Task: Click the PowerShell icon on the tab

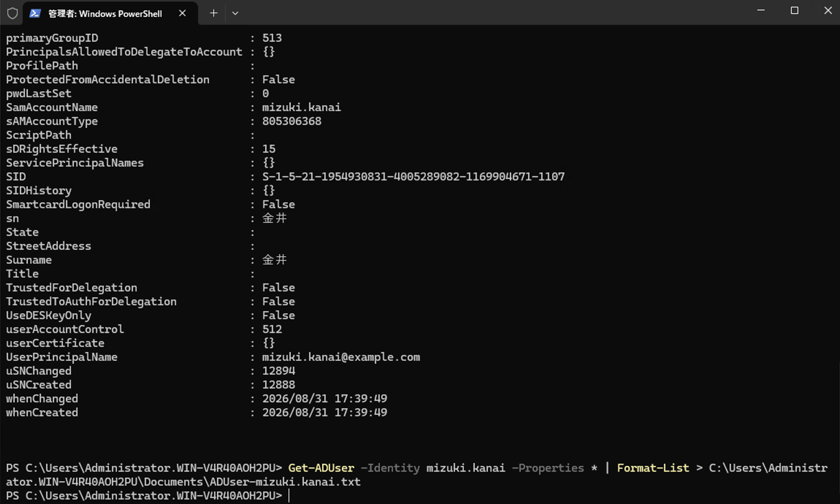Action: [x=35, y=14]
